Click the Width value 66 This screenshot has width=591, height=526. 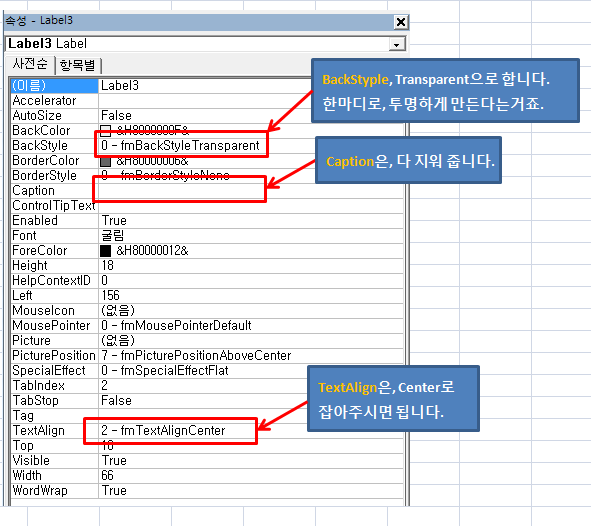tap(107, 476)
